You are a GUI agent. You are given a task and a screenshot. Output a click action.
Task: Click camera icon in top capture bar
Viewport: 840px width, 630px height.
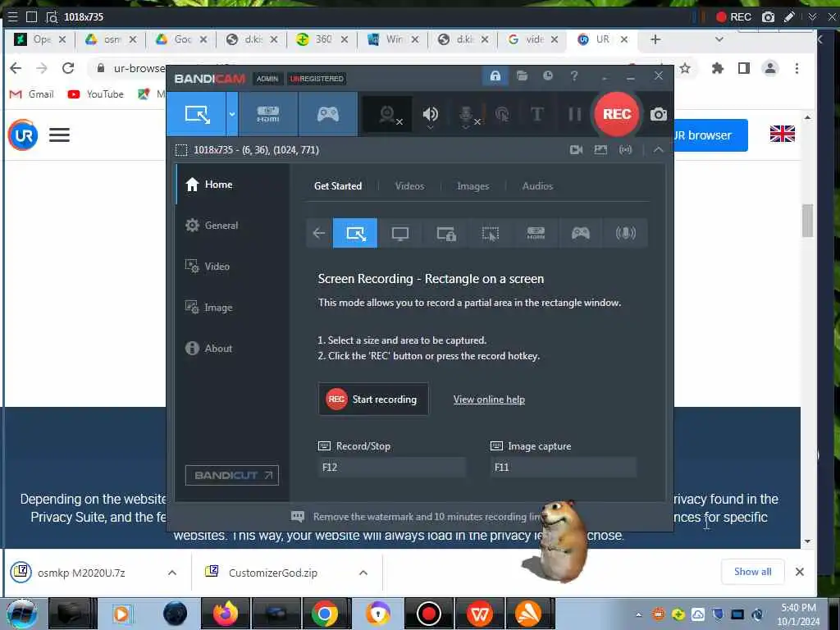(768, 17)
